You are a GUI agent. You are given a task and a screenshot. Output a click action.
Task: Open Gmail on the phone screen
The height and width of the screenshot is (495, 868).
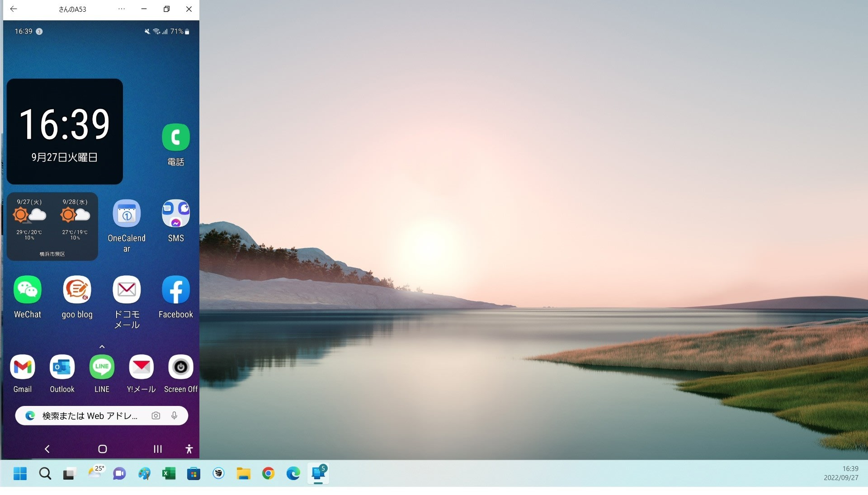coord(23,367)
